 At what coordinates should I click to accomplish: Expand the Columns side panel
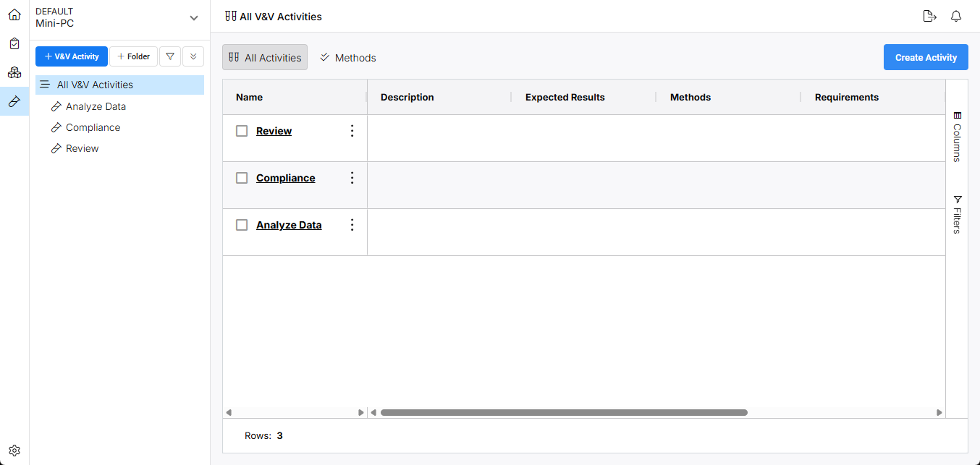click(x=957, y=136)
